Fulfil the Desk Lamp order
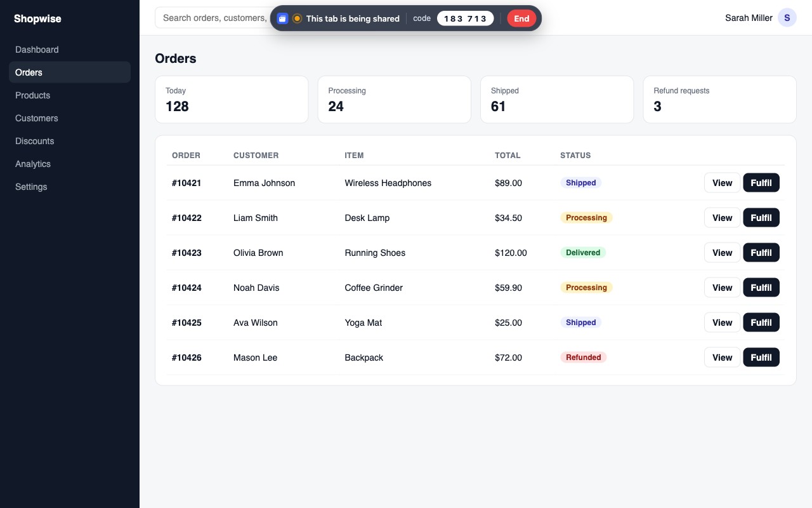Screen dimensions: 812x508 point(761,218)
